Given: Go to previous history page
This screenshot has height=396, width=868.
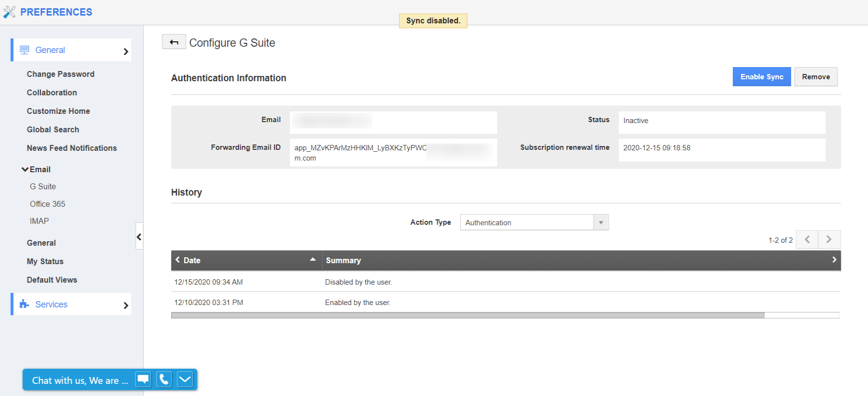Looking at the screenshot, I should click(807, 239).
